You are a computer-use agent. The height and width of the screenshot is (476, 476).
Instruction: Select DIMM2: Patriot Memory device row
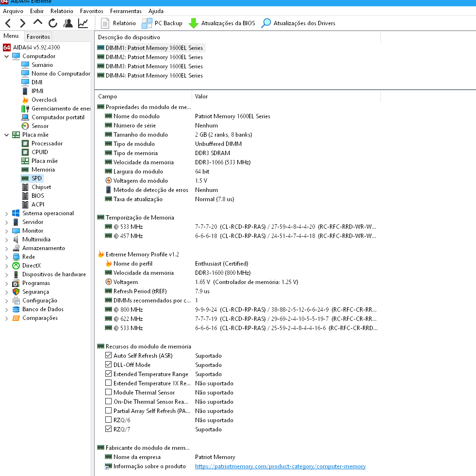(150, 57)
